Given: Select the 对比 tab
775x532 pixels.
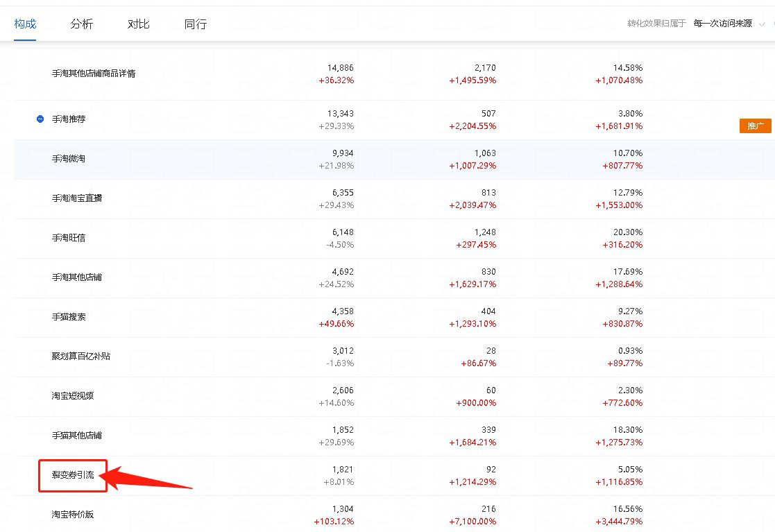Looking at the screenshot, I should (x=138, y=24).
